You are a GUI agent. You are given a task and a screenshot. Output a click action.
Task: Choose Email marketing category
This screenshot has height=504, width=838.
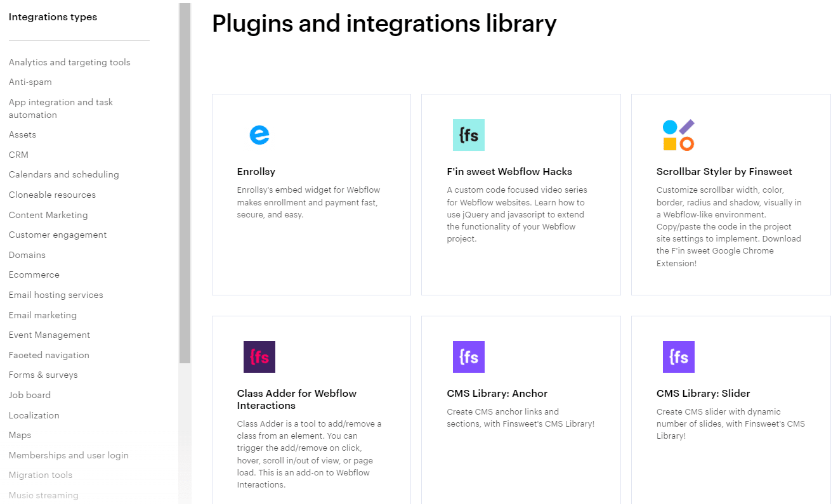point(43,315)
